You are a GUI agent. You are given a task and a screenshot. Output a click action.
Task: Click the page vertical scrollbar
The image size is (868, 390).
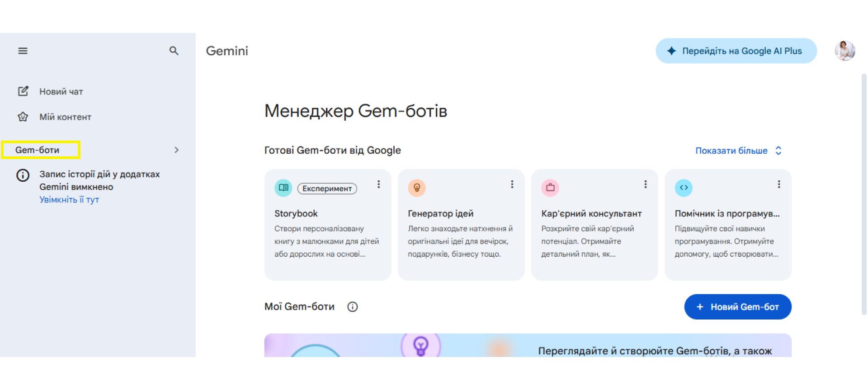point(864,194)
